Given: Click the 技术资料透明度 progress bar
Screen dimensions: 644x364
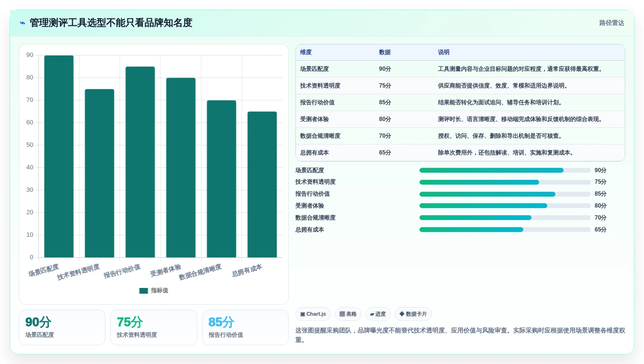Looking at the screenshot, I should 505,182.
